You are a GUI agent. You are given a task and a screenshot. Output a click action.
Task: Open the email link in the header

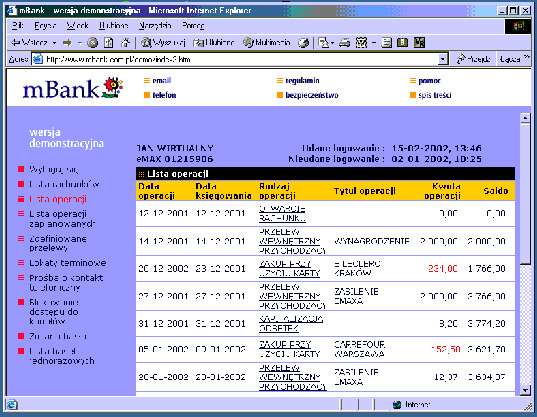click(162, 80)
